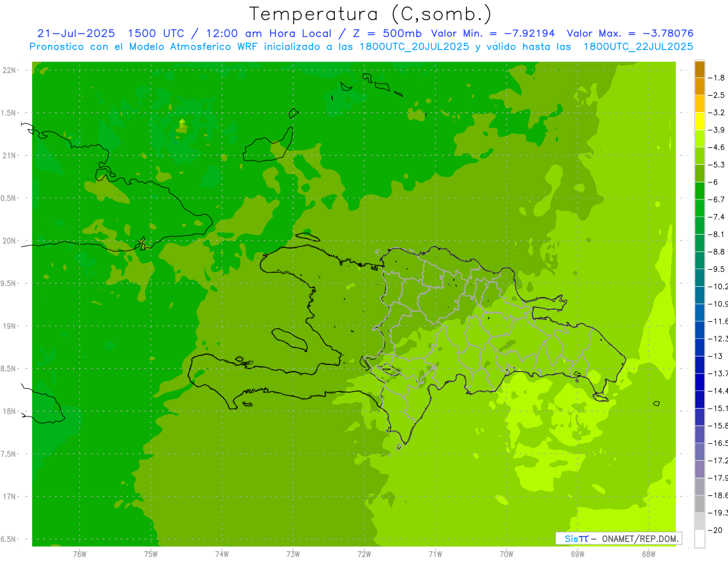The height and width of the screenshot is (562, 728).
Task: Click the "-6.7" colorbar label
Action: click(716, 199)
